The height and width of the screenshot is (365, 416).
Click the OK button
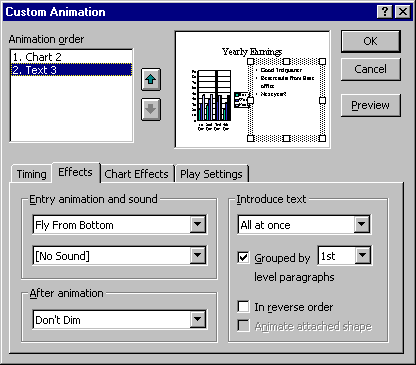point(370,41)
